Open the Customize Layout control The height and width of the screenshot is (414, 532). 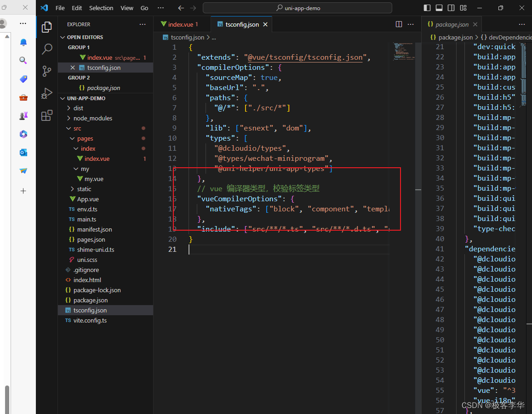point(463,7)
